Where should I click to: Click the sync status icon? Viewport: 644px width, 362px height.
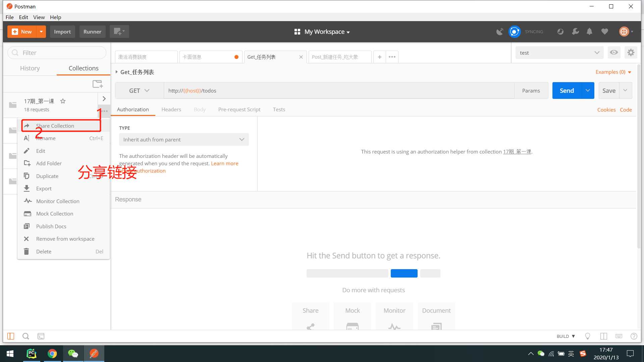(x=515, y=32)
